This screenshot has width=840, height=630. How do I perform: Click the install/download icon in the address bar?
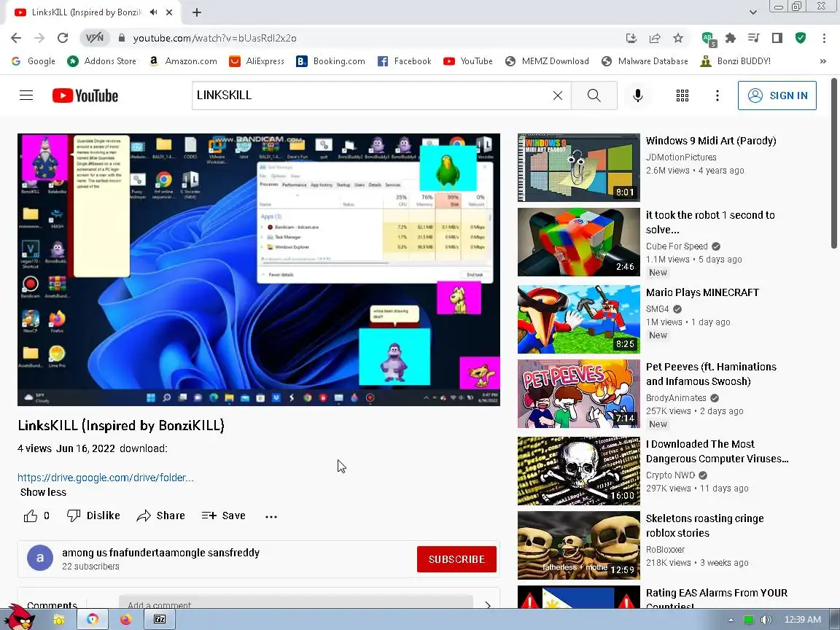coord(631,38)
